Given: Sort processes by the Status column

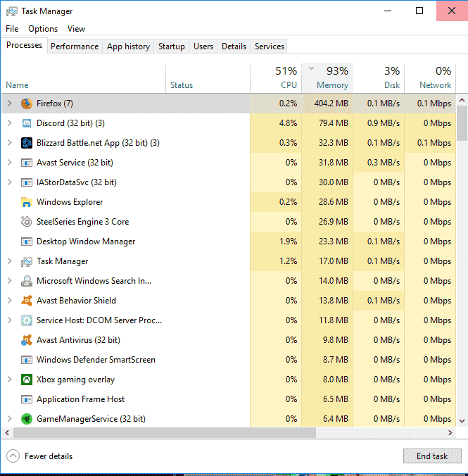Looking at the screenshot, I should tap(208, 78).
